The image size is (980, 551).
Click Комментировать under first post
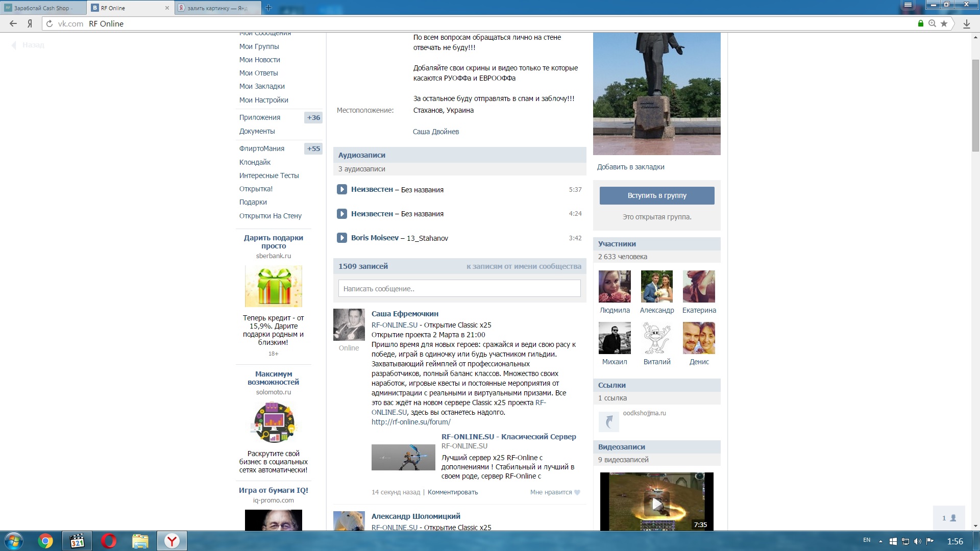click(453, 492)
